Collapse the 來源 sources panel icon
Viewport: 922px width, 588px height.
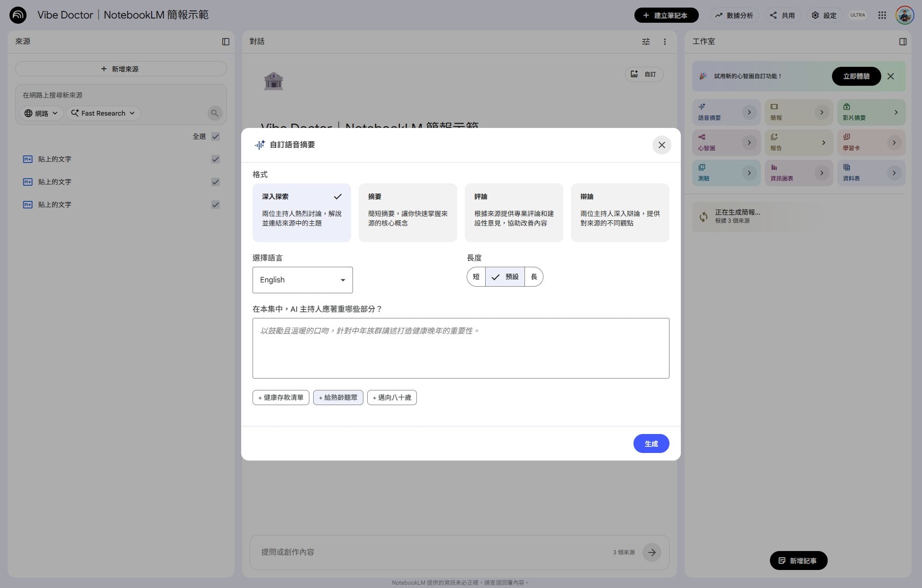tap(226, 42)
